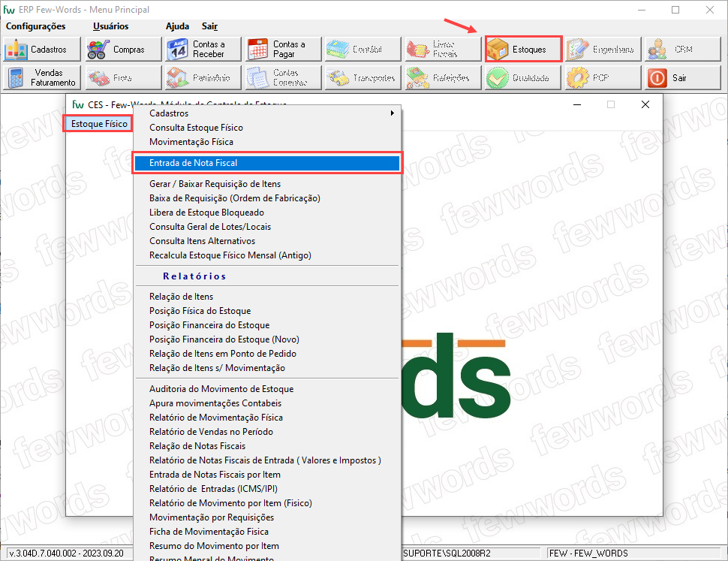The width and height of the screenshot is (728, 561).
Task: Click the Livros Fiscais module button
Action: [x=444, y=50]
